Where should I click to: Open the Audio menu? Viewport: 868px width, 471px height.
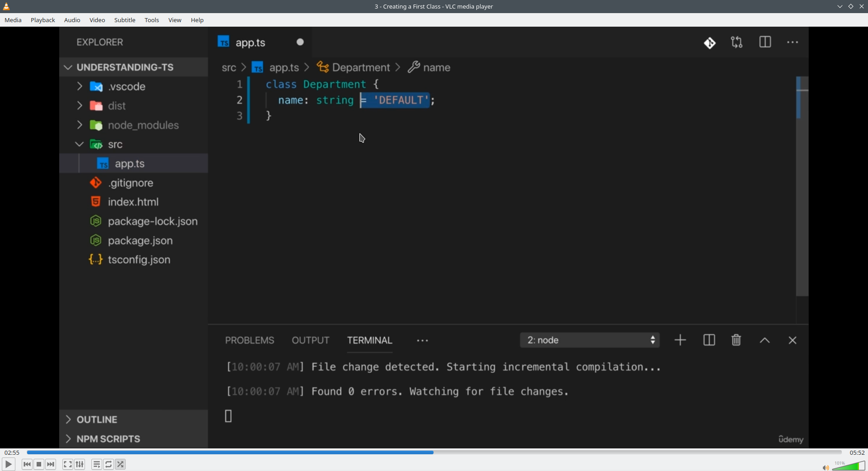[72, 20]
